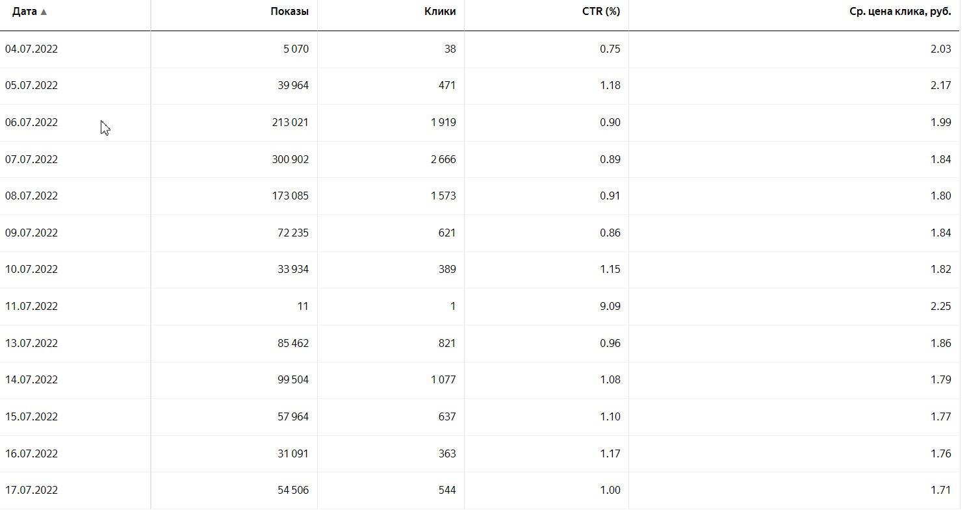Click the CTR (%) column header
The image size is (980, 523).
click(x=600, y=12)
